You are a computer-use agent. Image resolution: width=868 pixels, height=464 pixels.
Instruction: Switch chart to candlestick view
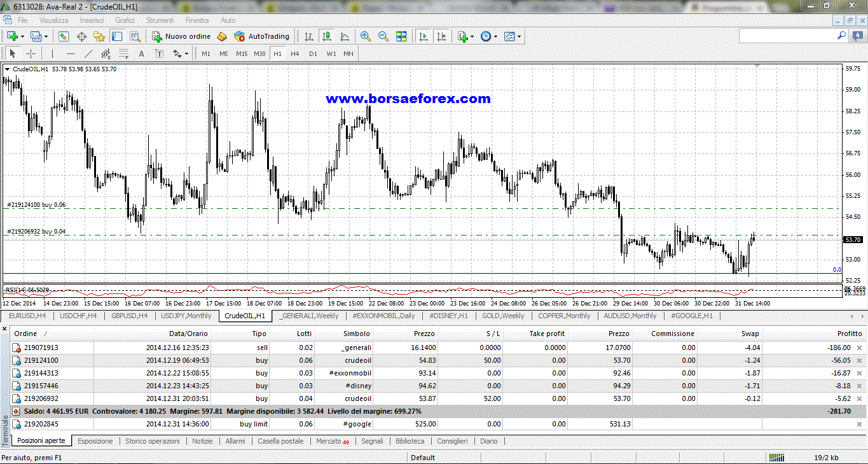(327, 36)
